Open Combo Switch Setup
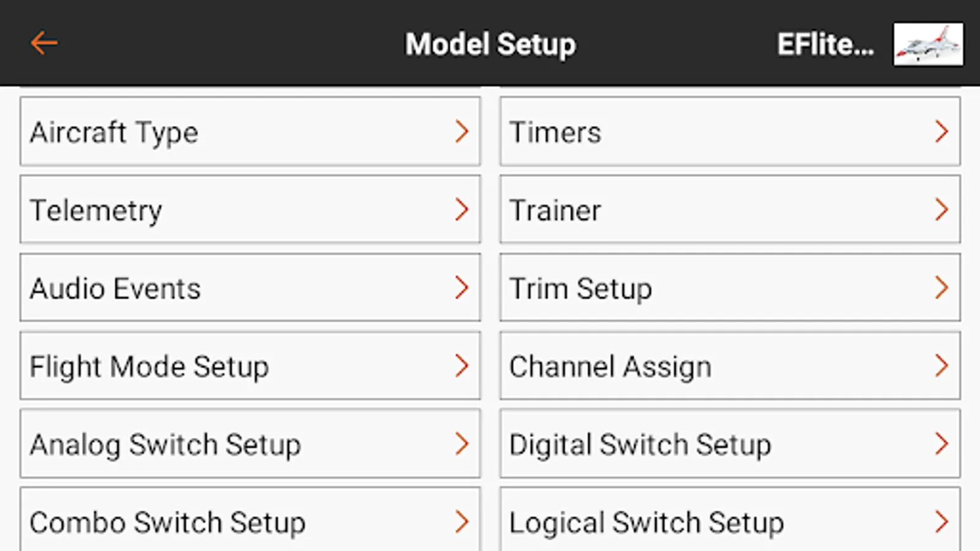 250,522
